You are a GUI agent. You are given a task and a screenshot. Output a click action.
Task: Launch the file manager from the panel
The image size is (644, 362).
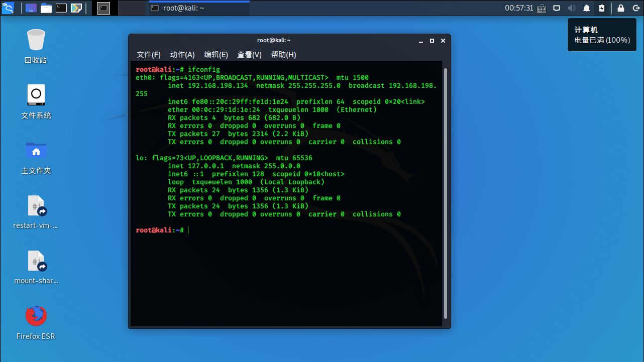coord(46,8)
